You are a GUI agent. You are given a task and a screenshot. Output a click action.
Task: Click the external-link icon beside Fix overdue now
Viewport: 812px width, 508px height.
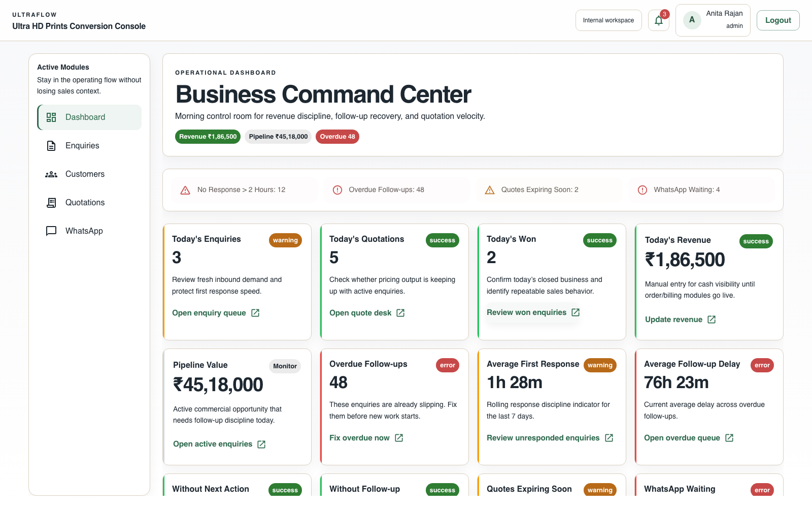pyautogui.click(x=399, y=438)
